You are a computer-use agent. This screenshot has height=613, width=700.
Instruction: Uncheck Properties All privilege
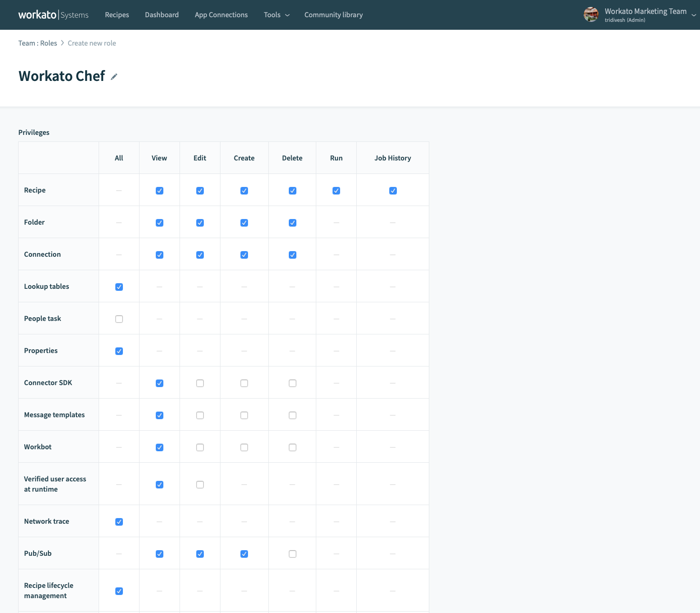click(119, 351)
